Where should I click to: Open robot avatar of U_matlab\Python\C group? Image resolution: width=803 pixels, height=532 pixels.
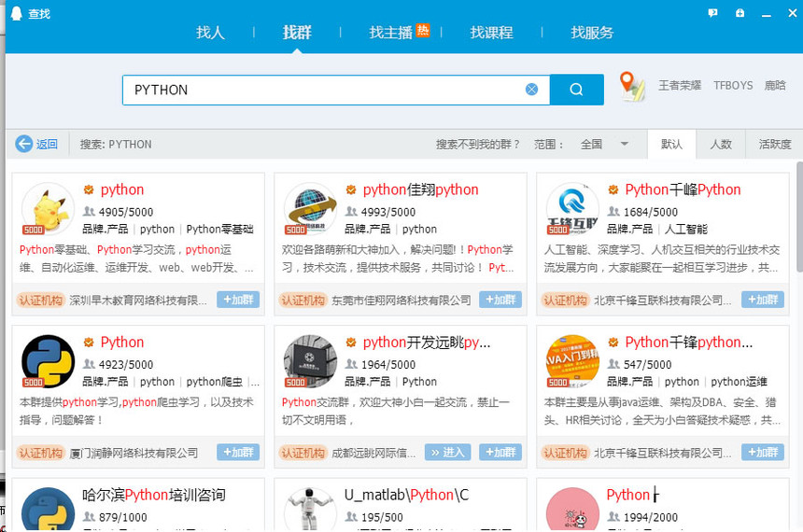pyautogui.click(x=310, y=509)
